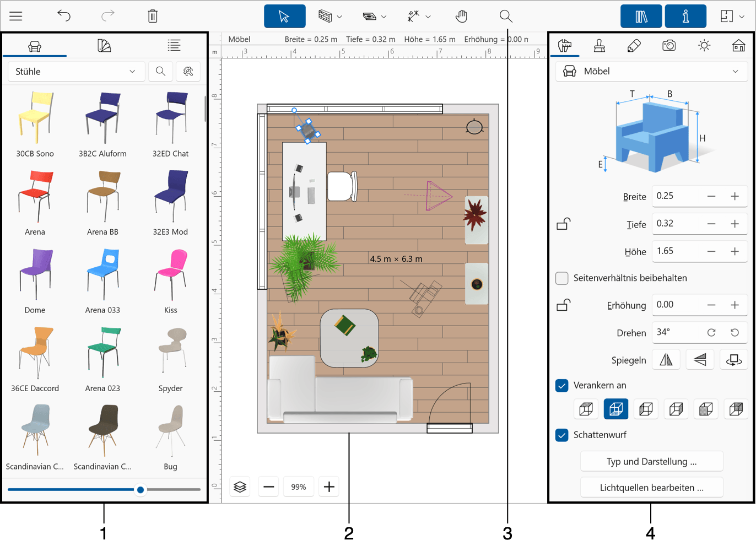The image size is (756, 540).
Task: Click the Typ und Darstellung button
Action: coord(651,461)
